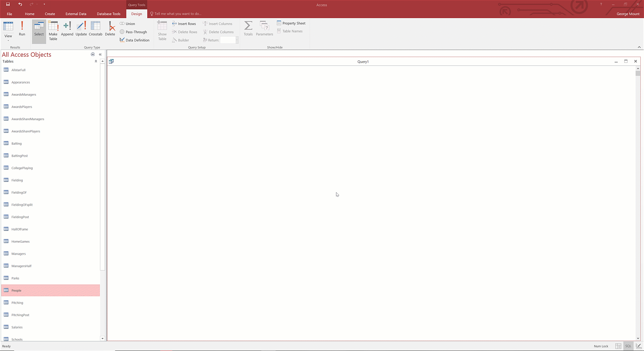This screenshot has width=644, height=351.
Task: Select the AwardsShareManagers table
Action: pos(51,119)
